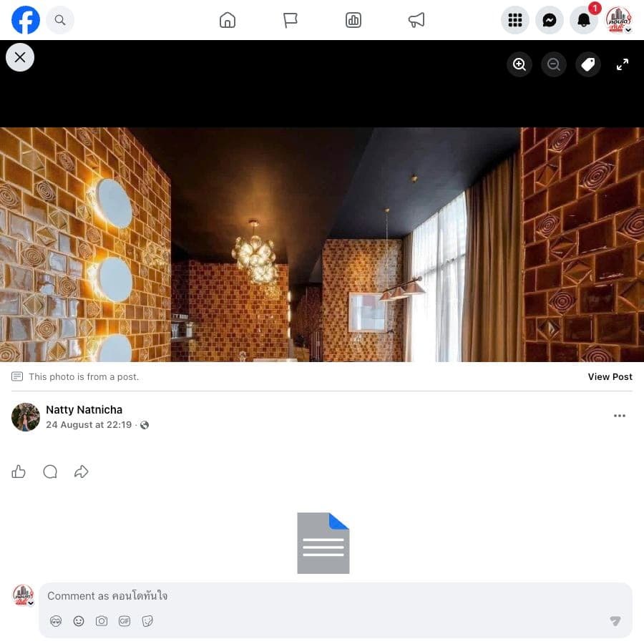The height and width of the screenshot is (644, 644).
Task: Like the photo with thumbs up
Action: coord(19,472)
